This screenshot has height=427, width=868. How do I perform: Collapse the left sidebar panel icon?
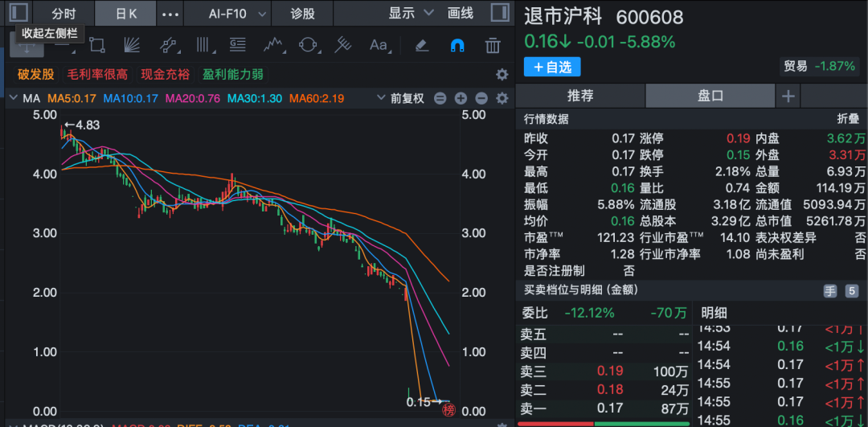tap(18, 13)
